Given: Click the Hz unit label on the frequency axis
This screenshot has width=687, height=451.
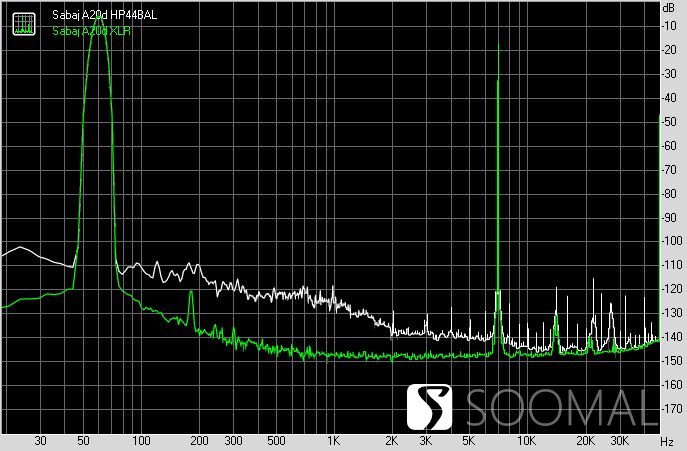Looking at the screenshot, I should click(667, 441).
